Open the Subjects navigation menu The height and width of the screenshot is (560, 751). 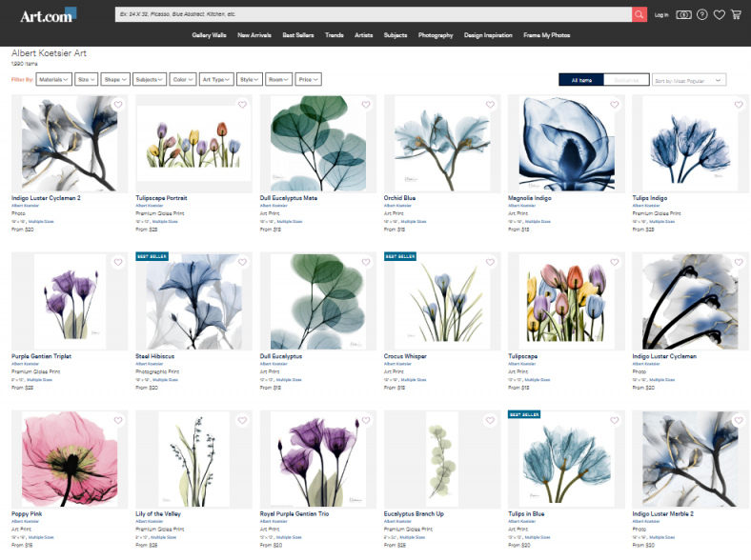(x=396, y=35)
